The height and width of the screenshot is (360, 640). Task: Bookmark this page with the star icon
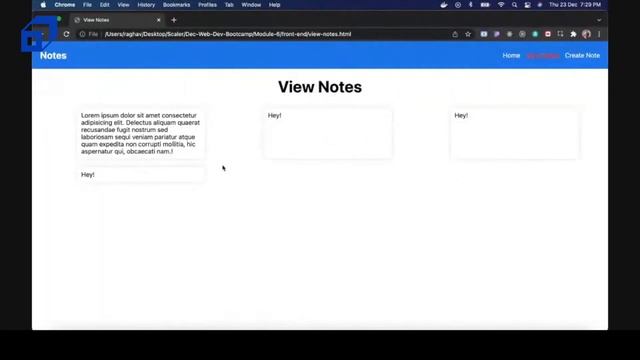tap(468, 34)
